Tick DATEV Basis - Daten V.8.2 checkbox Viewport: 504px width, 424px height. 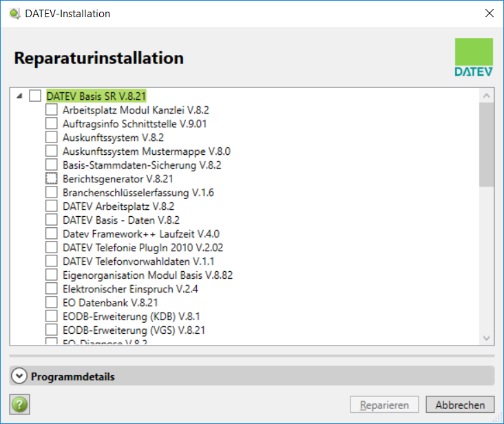tap(52, 220)
